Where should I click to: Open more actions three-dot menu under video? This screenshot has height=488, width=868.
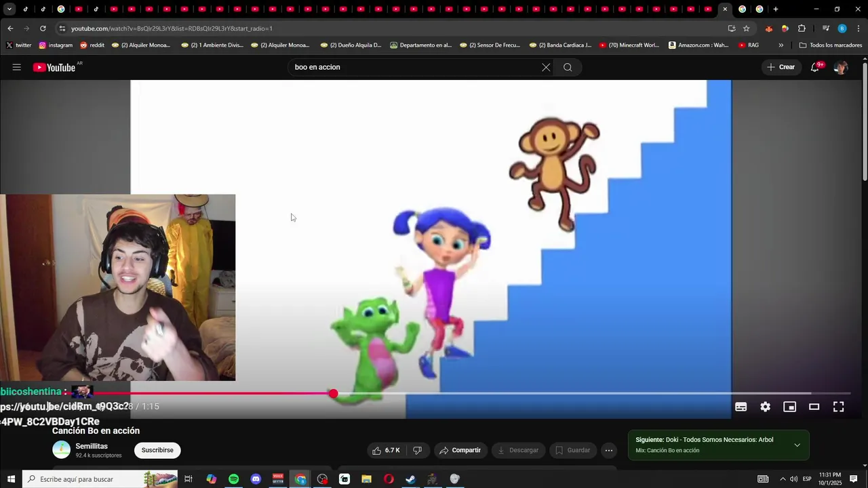tap(609, 450)
